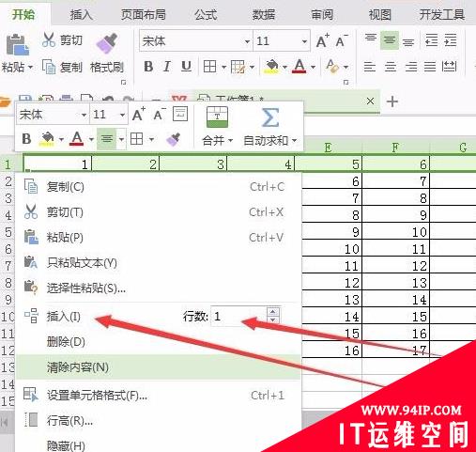Toggle Italic formatting in ribbon

pyautogui.click(x=167, y=67)
